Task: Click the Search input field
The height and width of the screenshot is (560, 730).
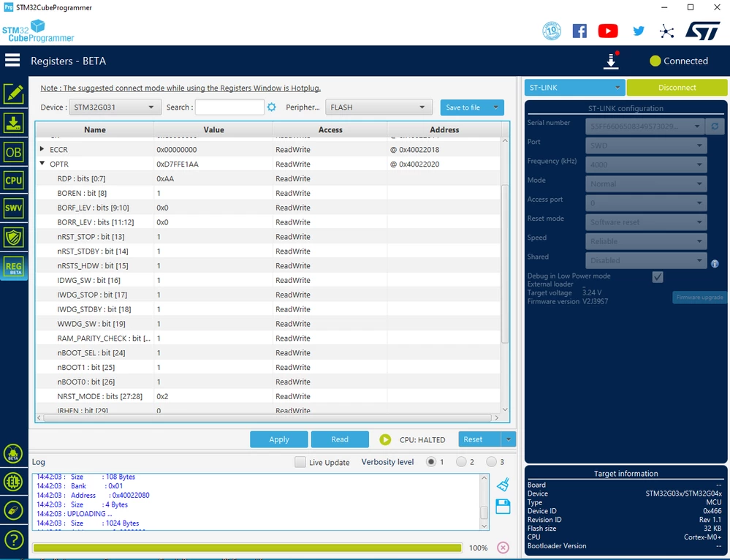Action: [229, 107]
